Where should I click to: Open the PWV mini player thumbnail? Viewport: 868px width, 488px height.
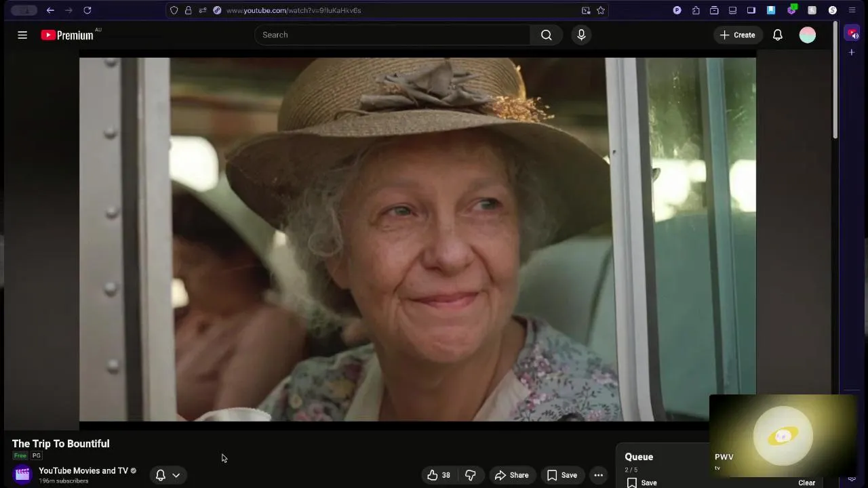(x=783, y=436)
